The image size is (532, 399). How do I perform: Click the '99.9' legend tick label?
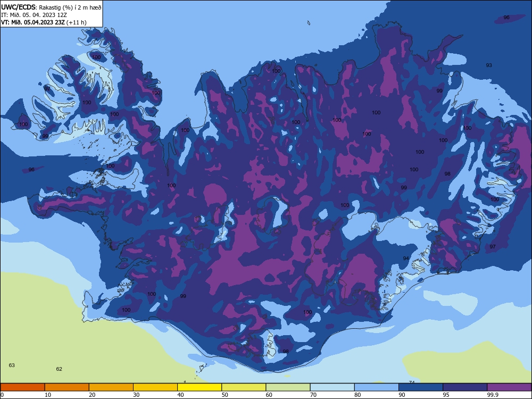coord(493,395)
